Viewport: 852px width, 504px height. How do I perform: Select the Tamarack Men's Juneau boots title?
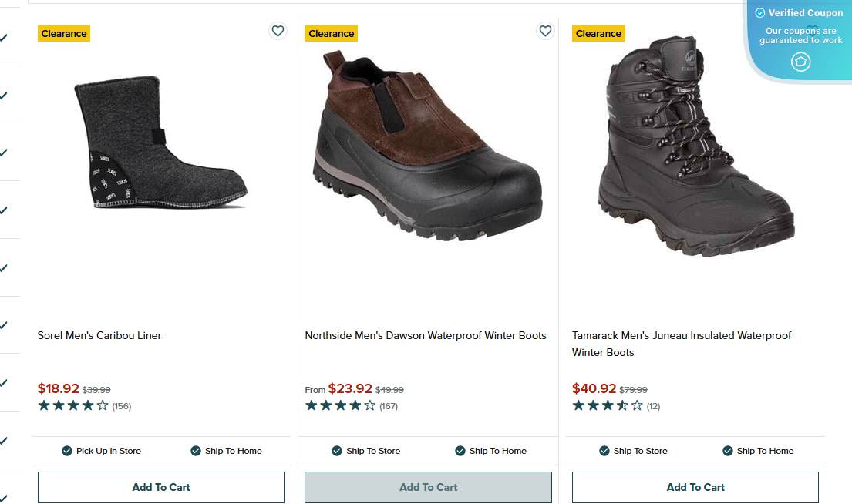click(682, 344)
